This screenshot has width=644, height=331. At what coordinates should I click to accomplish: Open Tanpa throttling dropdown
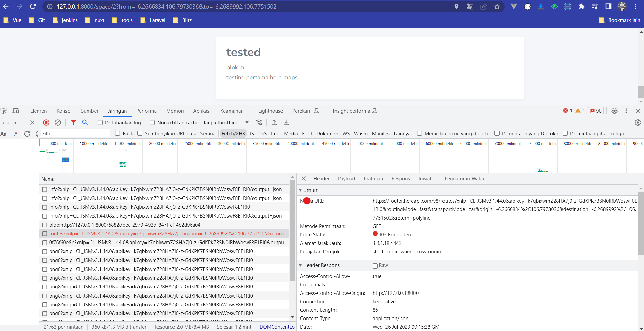[226, 122]
